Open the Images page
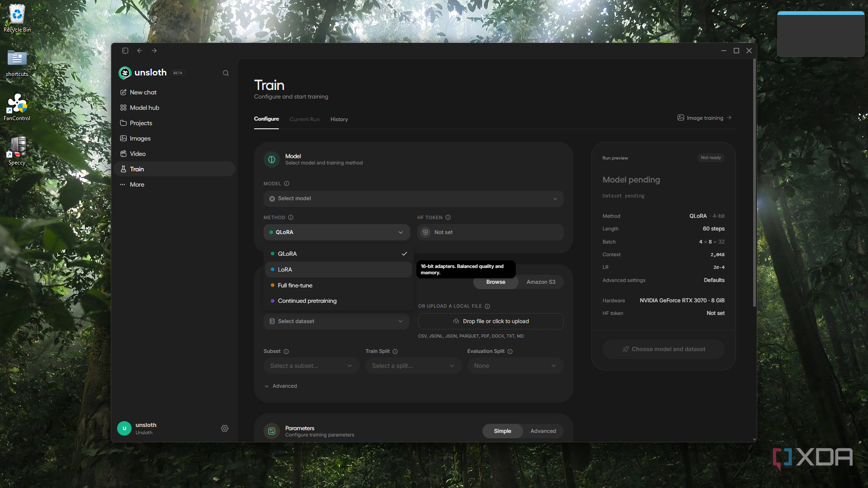Viewport: 868px width, 488px height. coord(175,138)
